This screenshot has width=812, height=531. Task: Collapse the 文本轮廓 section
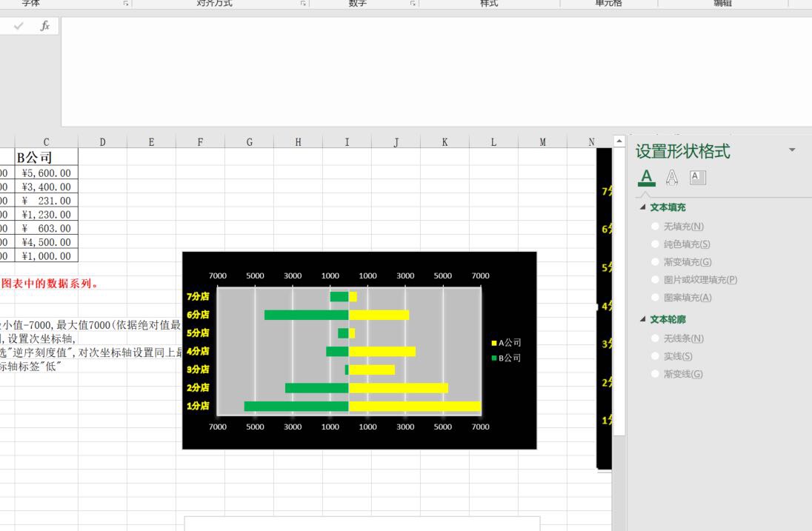(642, 319)
